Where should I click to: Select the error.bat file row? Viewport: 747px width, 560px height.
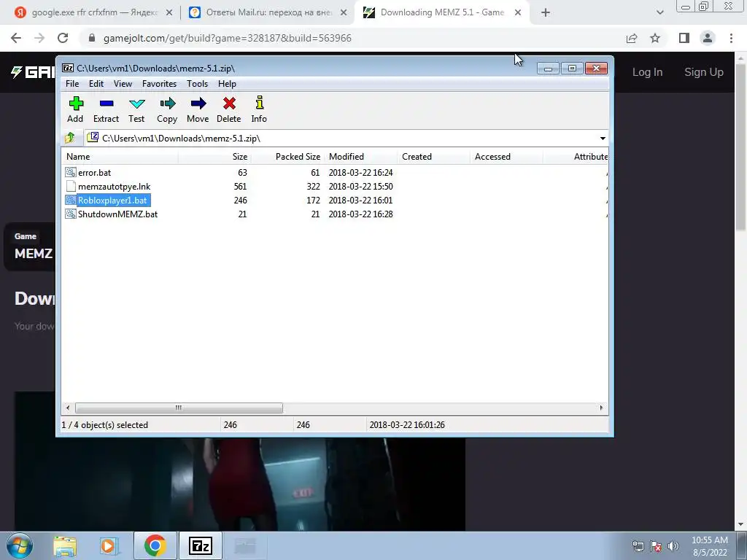coord(334,172)
